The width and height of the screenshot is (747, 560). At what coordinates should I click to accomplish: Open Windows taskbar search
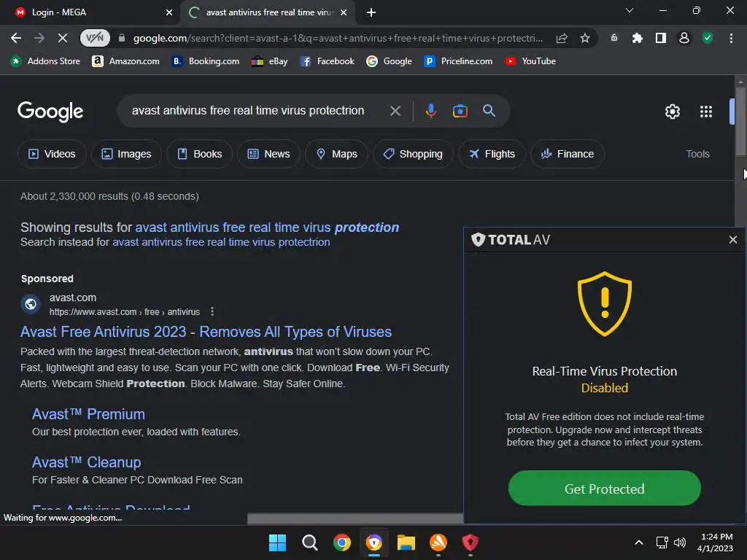pyautogui.click(x=309, y=542)
